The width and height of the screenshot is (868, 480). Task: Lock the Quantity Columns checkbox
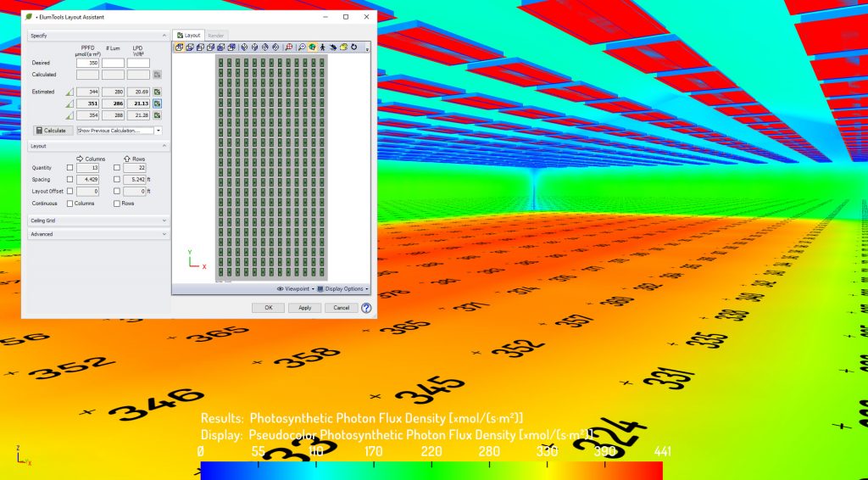tap(70, 168)
